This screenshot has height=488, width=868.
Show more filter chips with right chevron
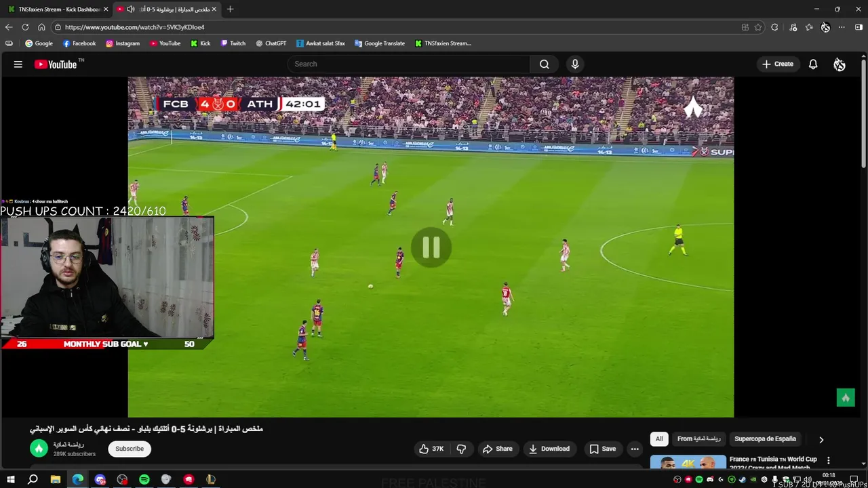click(x=821, y=439)
